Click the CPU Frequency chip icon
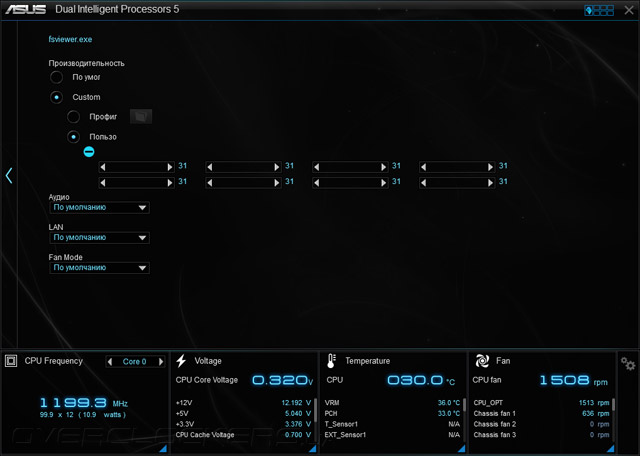Screen dimensions: 640x456 click(x=11, y=361)
